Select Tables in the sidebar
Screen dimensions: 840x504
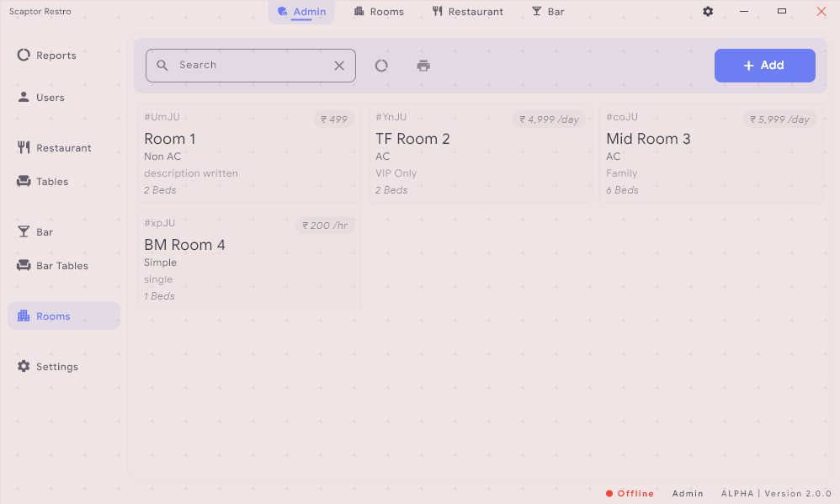[51, 182]
